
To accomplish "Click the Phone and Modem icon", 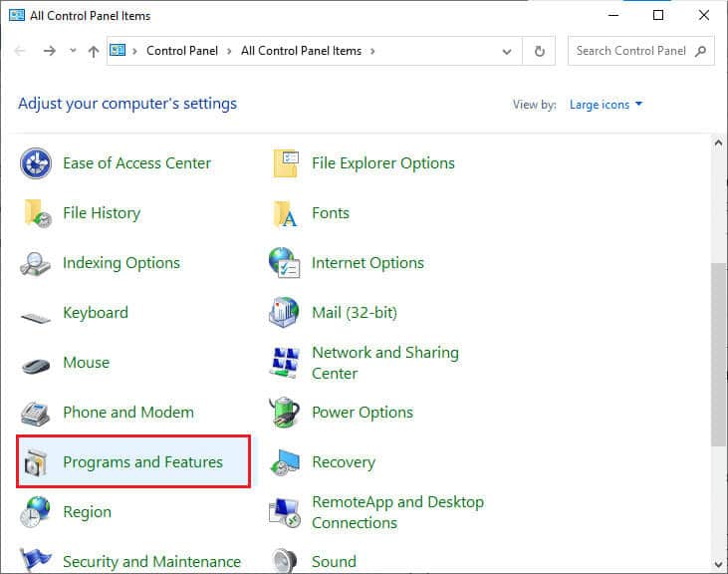I will 35,414.
